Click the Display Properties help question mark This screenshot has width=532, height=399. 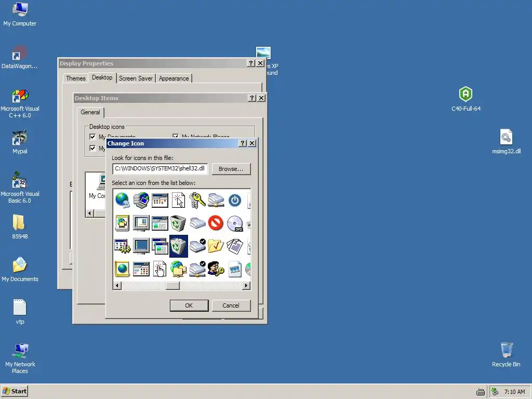(251, 63)
